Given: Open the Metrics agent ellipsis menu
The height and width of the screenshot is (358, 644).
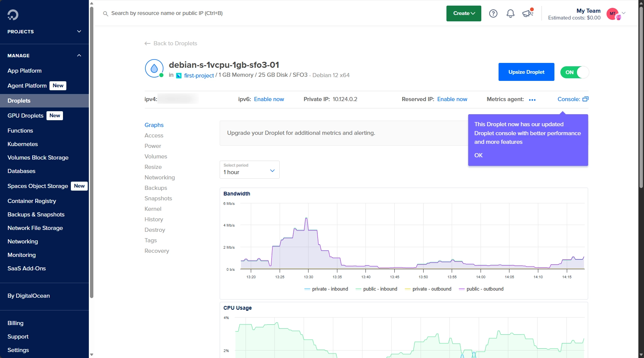Looking at the screenshot, I should point(533,100).
